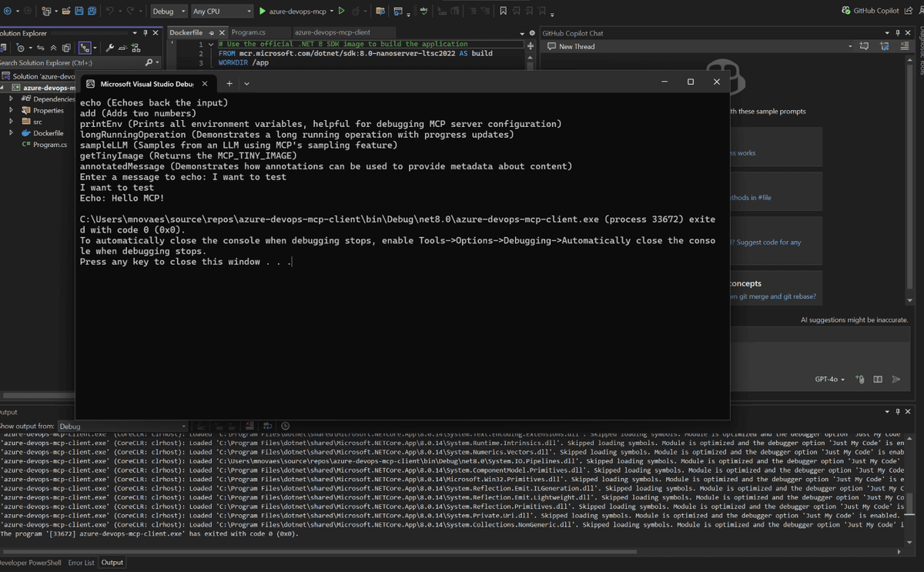Open the Error List tab

[81, 563]
